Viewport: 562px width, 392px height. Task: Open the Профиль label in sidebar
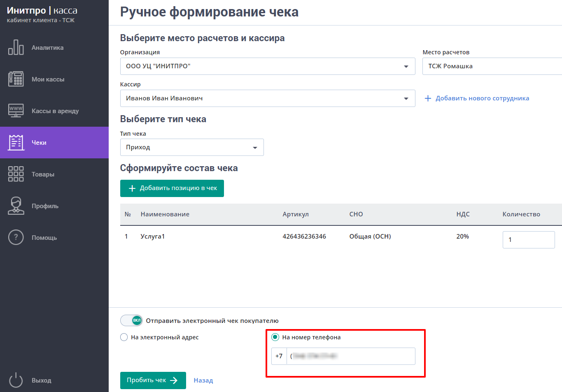tap(45, 206)
